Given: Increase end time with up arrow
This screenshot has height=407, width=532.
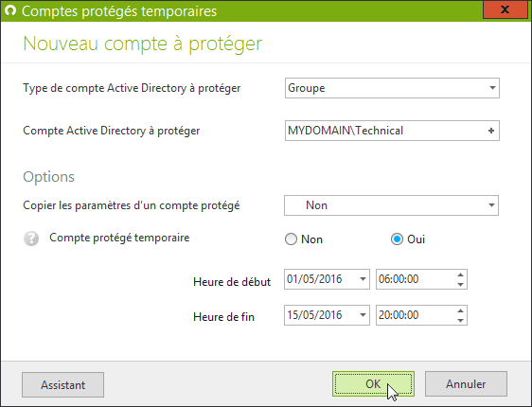Looking at the screenshot, I should click(460, 310).
